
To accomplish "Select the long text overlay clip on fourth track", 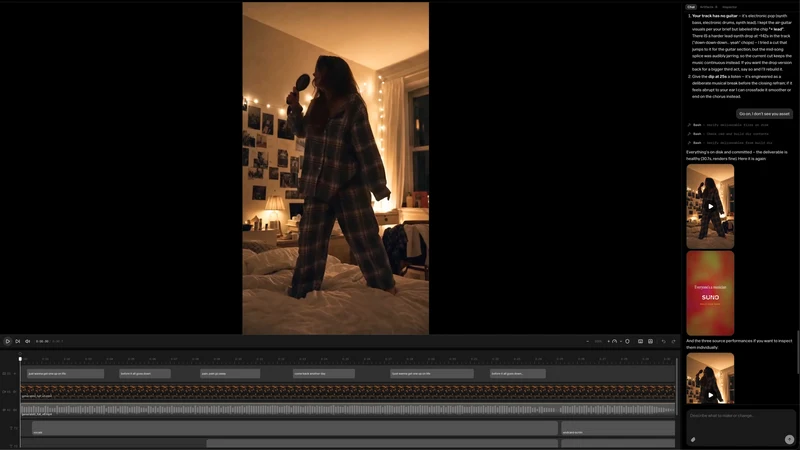I will pos(295,428).
